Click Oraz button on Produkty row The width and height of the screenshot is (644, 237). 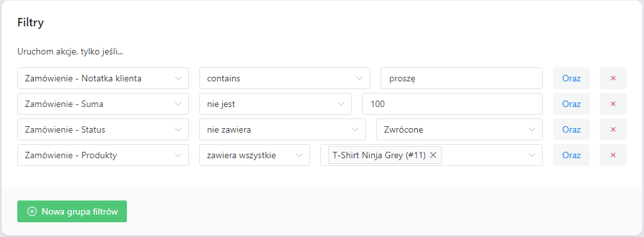coord(572,155)
